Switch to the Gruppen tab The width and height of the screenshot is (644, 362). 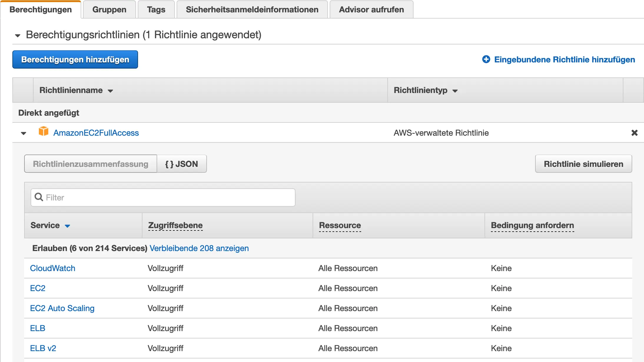point(109,10)
